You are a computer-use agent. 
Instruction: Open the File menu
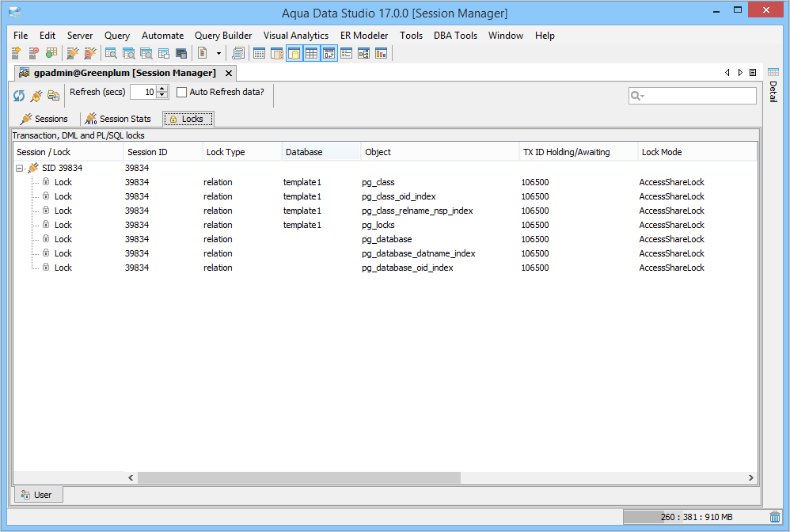pyautogui.click(x=21, y=36)
